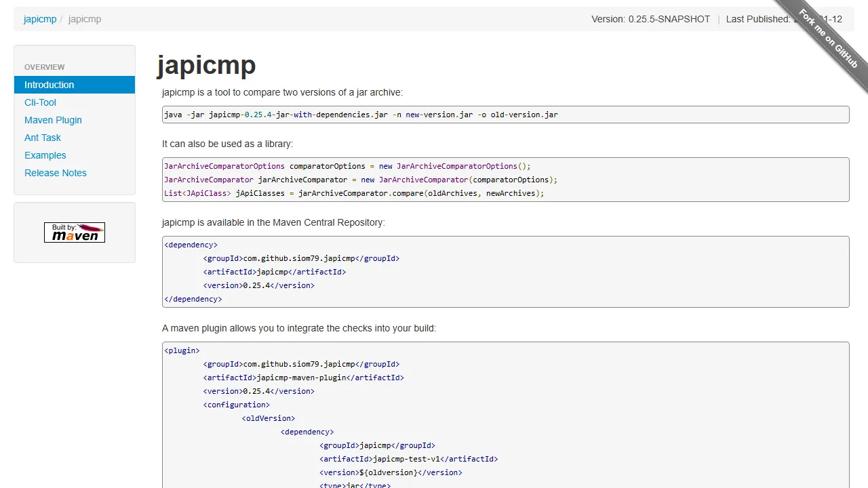
Task: Click the artifactId japicmp line in dependency block
Action: [274, 272]
